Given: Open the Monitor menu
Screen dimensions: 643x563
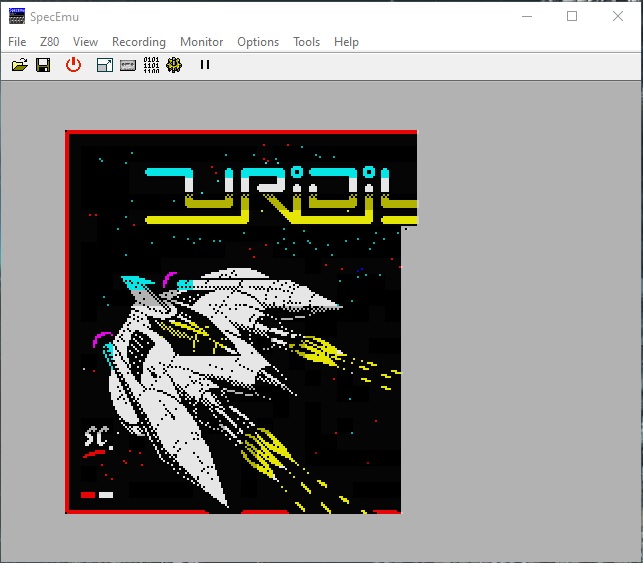Looking at the screenshot, I should 201,42.
